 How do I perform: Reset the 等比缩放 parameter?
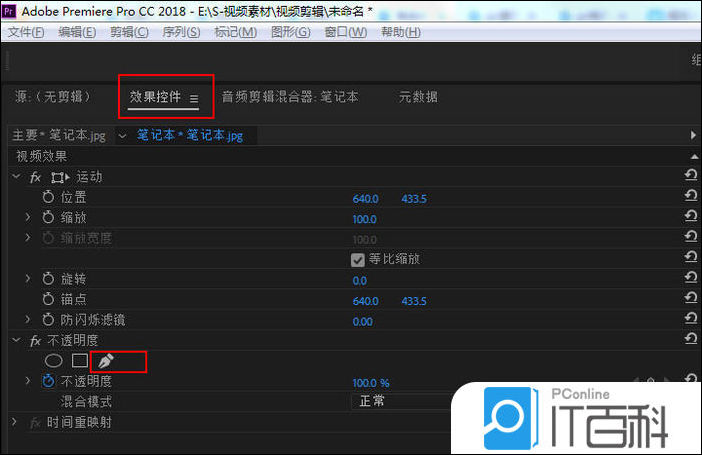tap(691, 256)
